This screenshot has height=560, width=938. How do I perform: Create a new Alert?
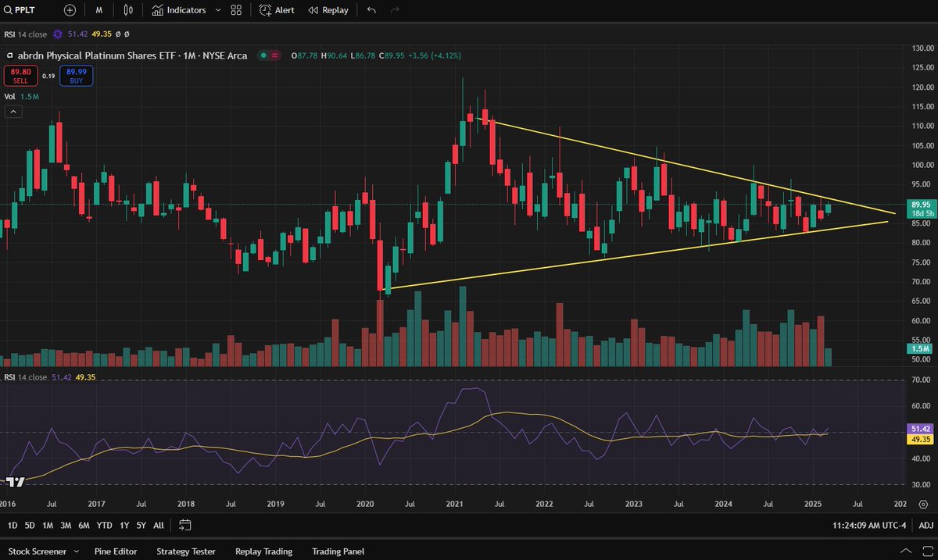point(277,10)
